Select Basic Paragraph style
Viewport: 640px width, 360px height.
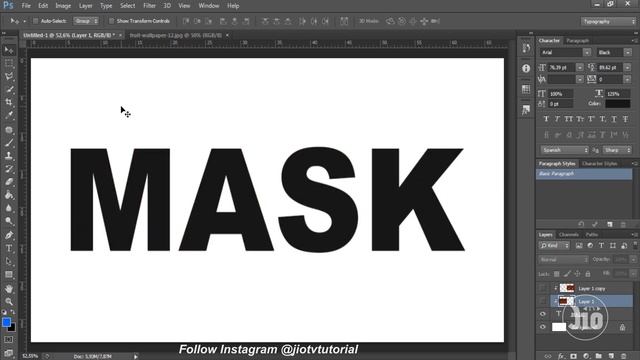[584, 174]
